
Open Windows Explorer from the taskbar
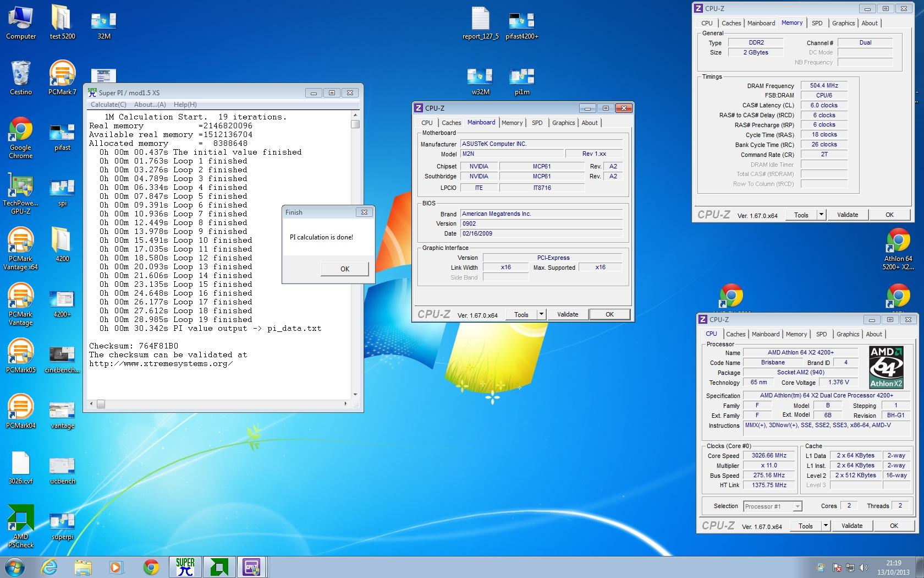click(x=82, y=566)
